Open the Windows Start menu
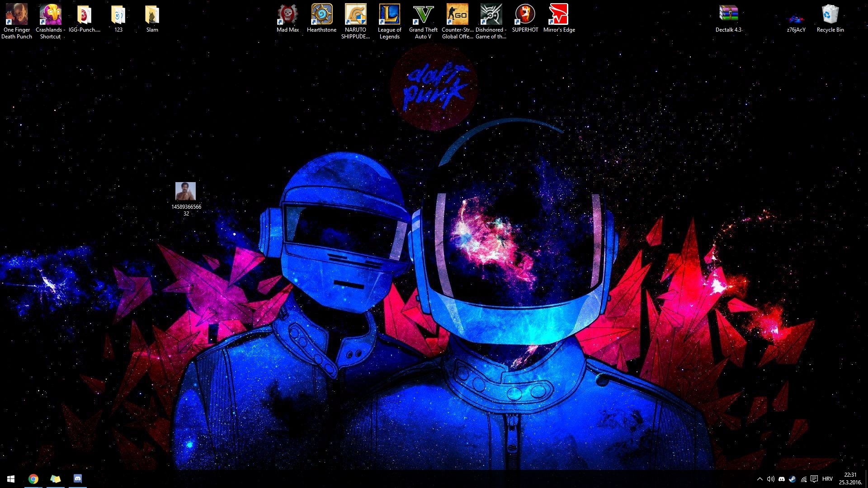 pyautogui.click(x=11, y=479)
